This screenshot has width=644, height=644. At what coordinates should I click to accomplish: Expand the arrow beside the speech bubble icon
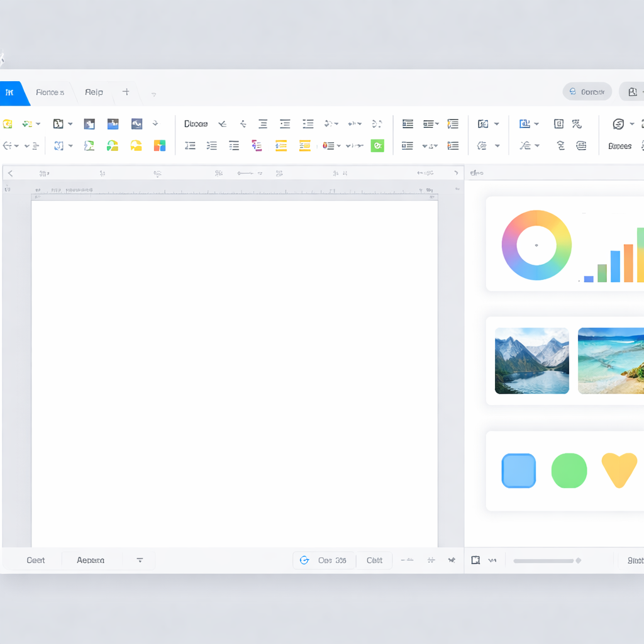631,125
